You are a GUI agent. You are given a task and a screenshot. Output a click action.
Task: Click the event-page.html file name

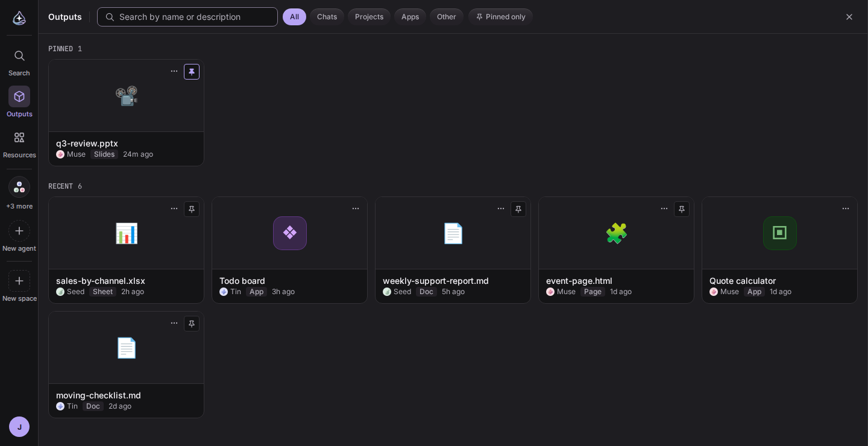[579, 281]
